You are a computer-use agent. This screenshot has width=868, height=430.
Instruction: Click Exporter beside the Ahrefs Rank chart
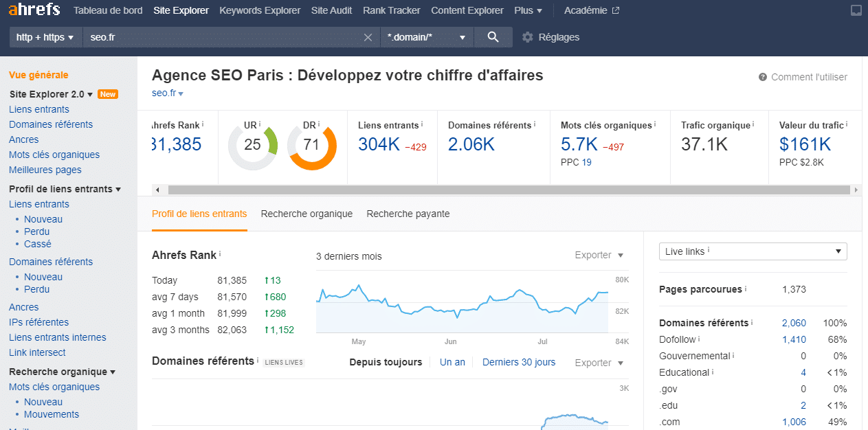point(599,255)
